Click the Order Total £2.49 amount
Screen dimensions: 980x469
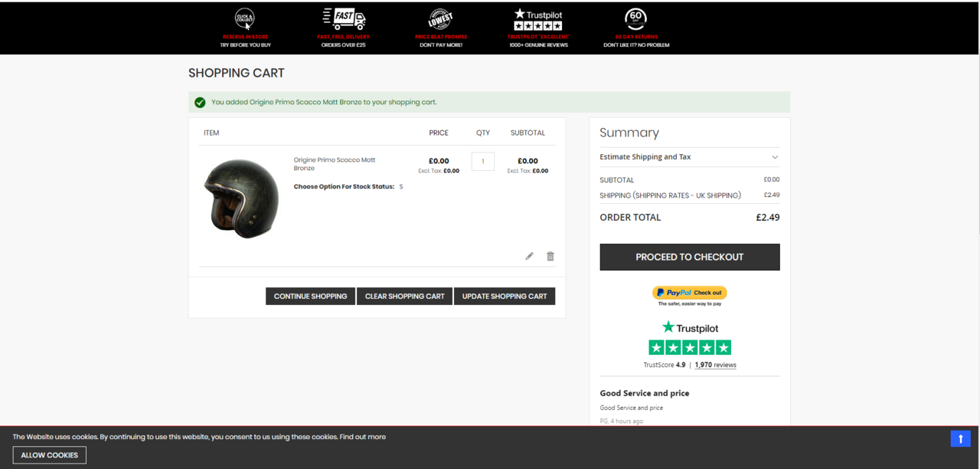768,217
